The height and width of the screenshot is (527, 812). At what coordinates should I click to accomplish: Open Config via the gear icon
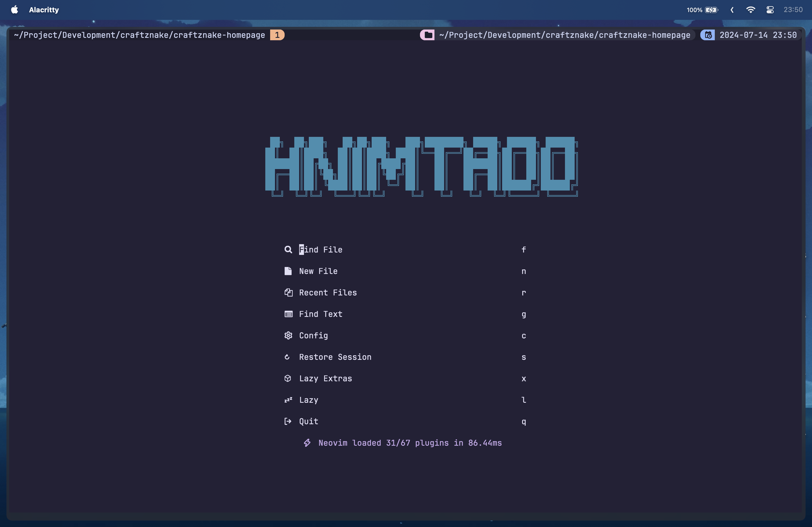(288, 335)
